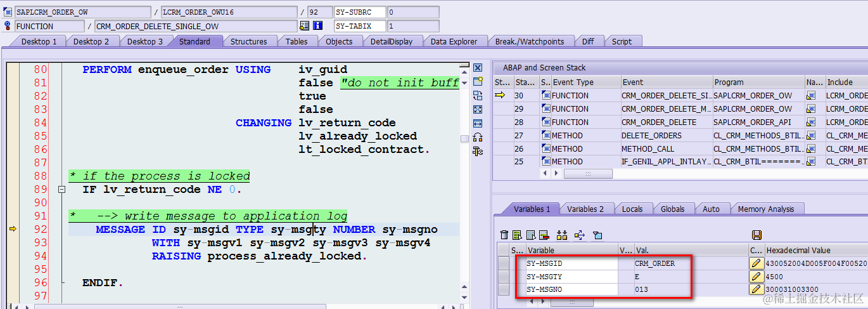The image size is (868, 309).
Task: Click the navigate icon for stack level 30
Action: [810, 95]
